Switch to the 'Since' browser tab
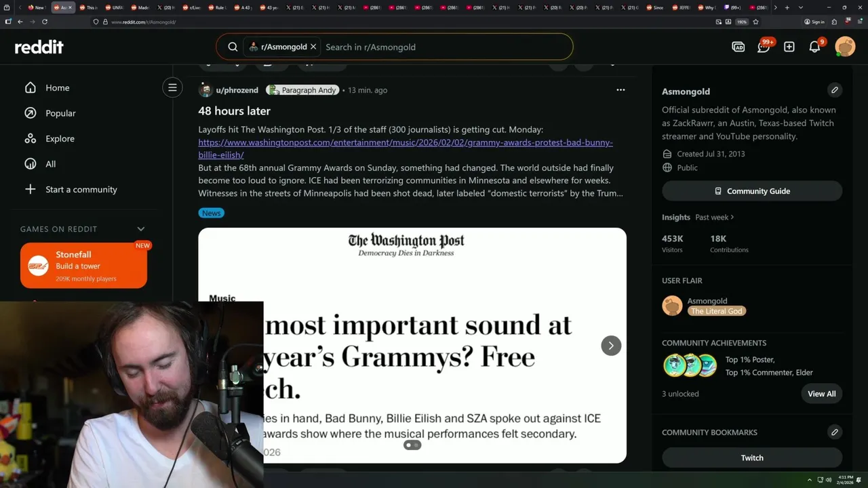Image resolution: width=868 pixels, height=488 pixels. [655, 7]
